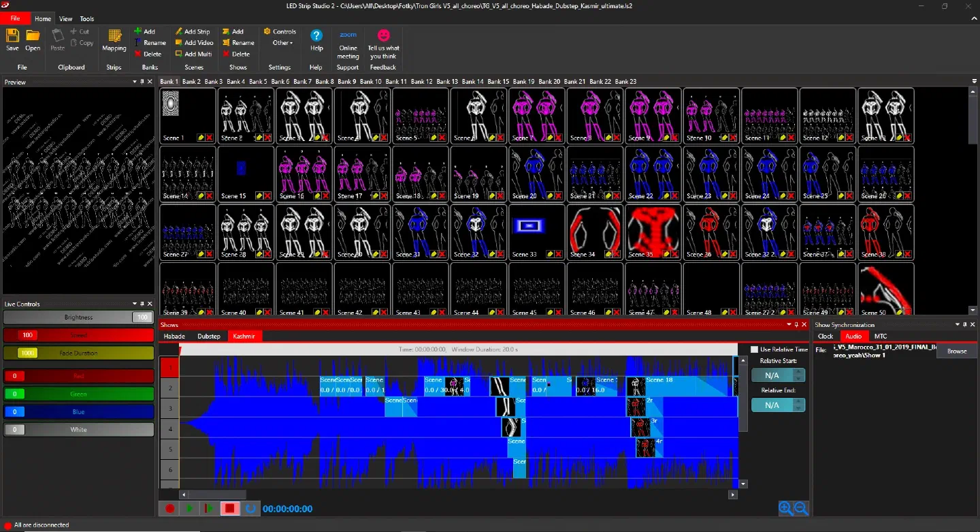Adjust the Fade Duration slider
The image size is (980, 532).
tap(78, 353)
